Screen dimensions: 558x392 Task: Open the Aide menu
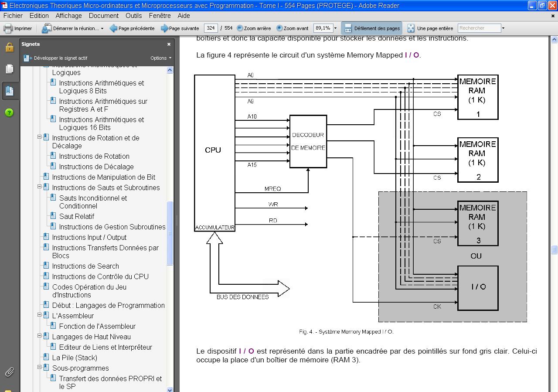click(184, 15)
